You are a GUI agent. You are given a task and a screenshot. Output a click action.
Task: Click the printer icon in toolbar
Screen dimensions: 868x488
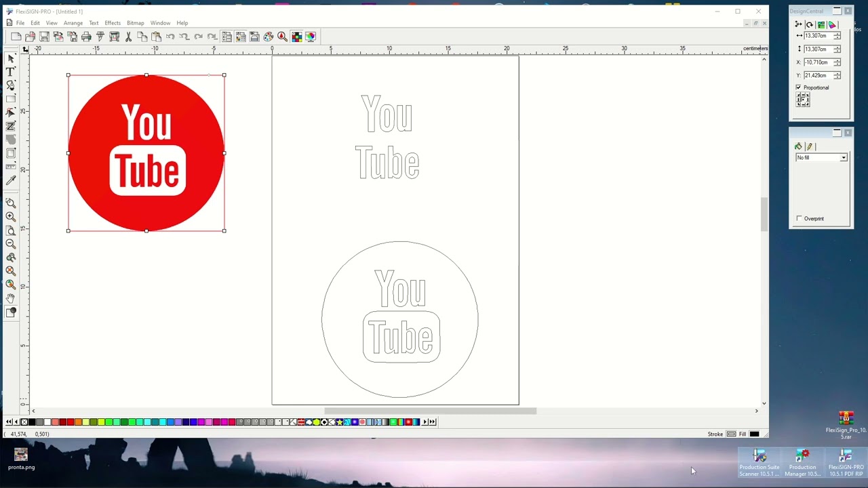coord(86,37)
